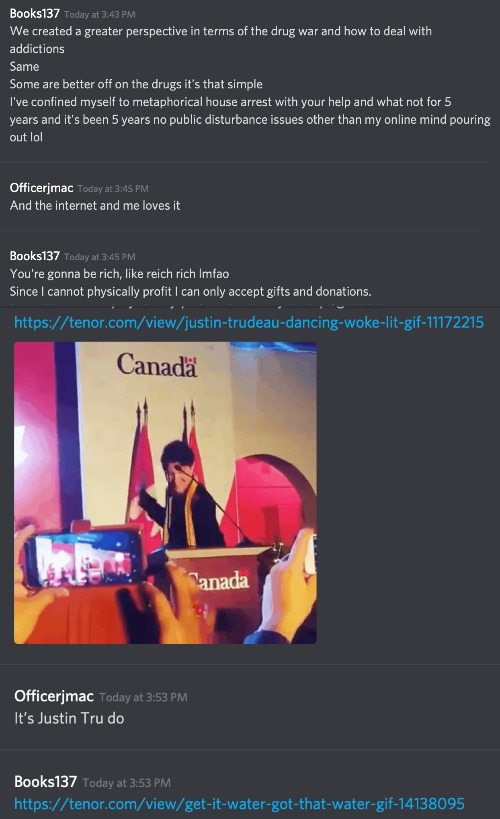Click the metaphorical house arrest message
Image resolution: width=500 pixels, height=819 pixels.
[x=250, y=119]
